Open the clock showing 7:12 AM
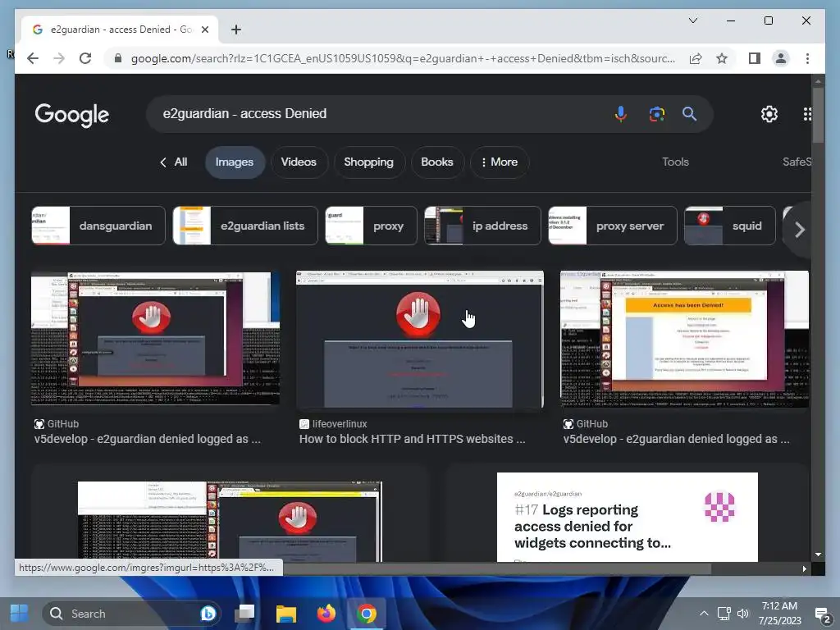The height and width of the screenshot is (630, 840). [779, 614]
